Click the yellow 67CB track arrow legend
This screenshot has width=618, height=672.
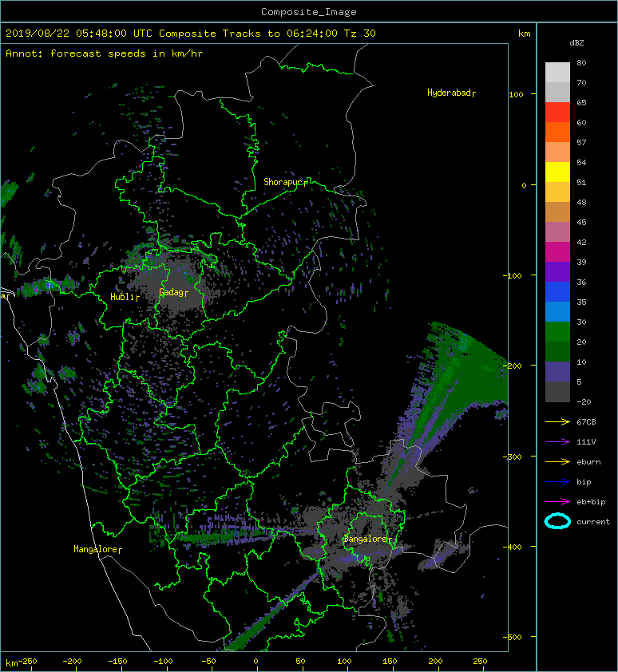click(557, 421)
